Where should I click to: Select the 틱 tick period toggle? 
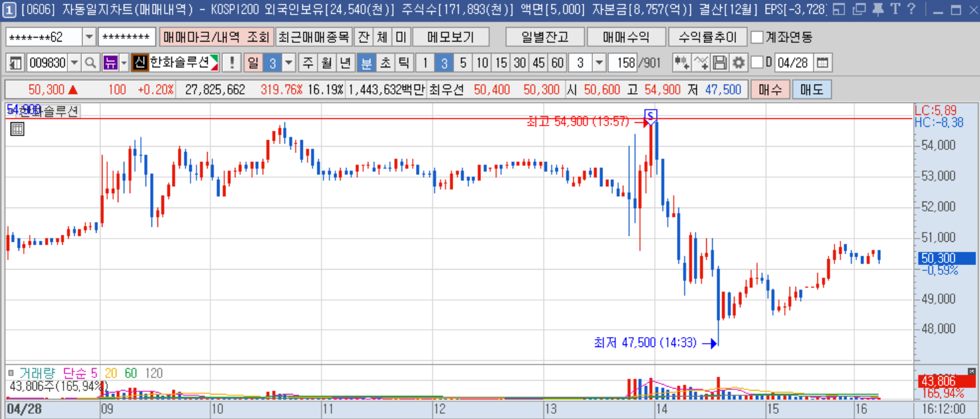tap(403, 63)
